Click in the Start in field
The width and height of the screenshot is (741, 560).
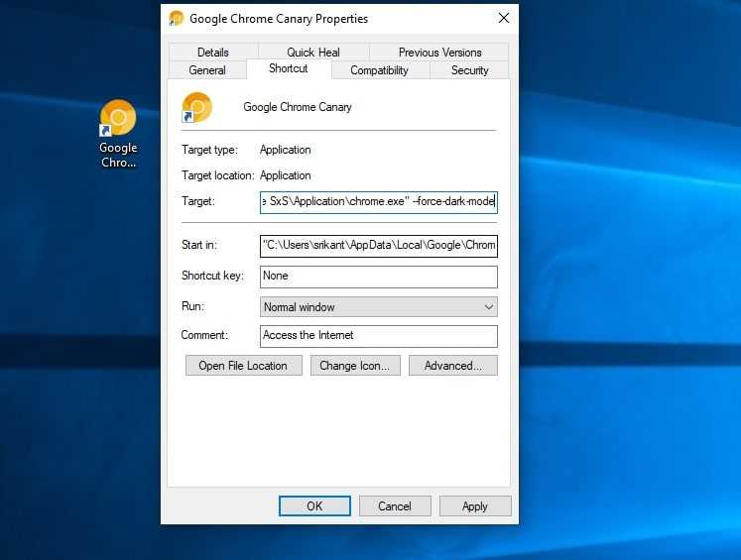point(379,246)
